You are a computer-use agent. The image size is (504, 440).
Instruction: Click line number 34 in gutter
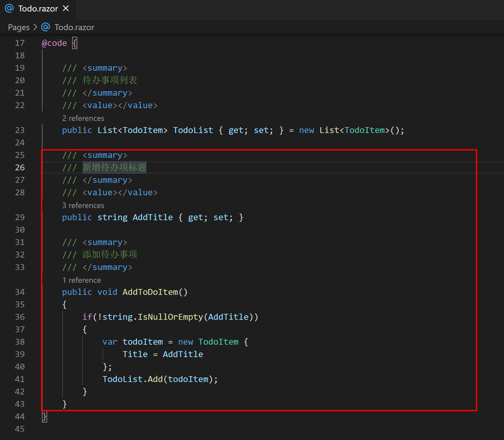coord(20,292)
